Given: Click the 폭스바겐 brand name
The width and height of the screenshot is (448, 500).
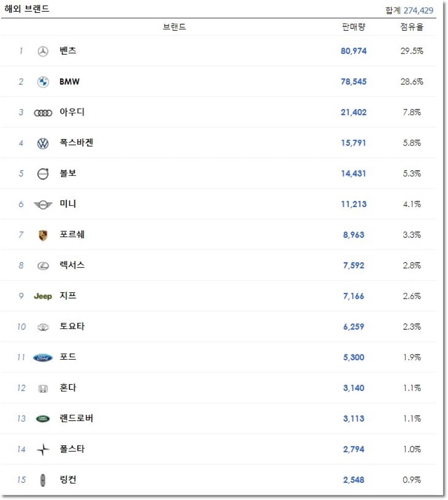Looking at the screenshot, I should 76,143.
